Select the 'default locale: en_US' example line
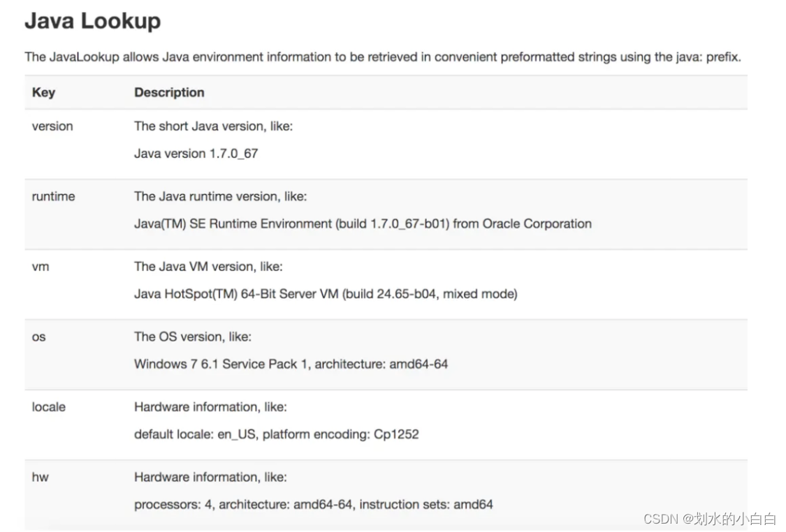786x532 pixels. point(277,434)
